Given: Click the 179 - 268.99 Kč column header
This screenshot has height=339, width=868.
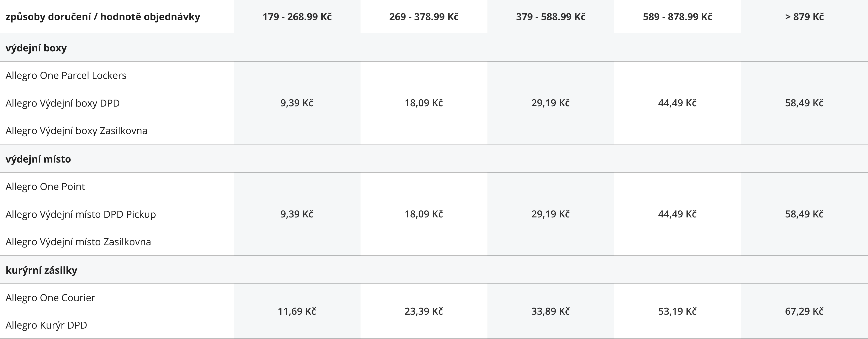Looking at the screenshot, I should click(297, 16).
